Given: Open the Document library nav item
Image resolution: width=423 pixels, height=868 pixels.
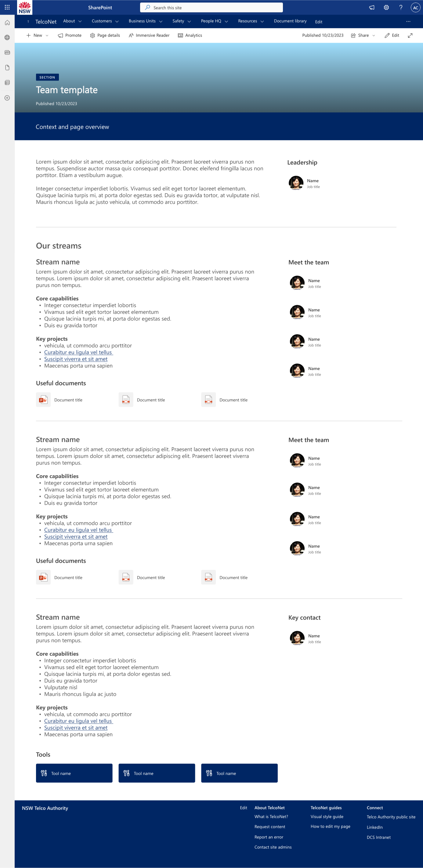Looking at the screenshot, I should pyautogui.click(x=290, y=21).
